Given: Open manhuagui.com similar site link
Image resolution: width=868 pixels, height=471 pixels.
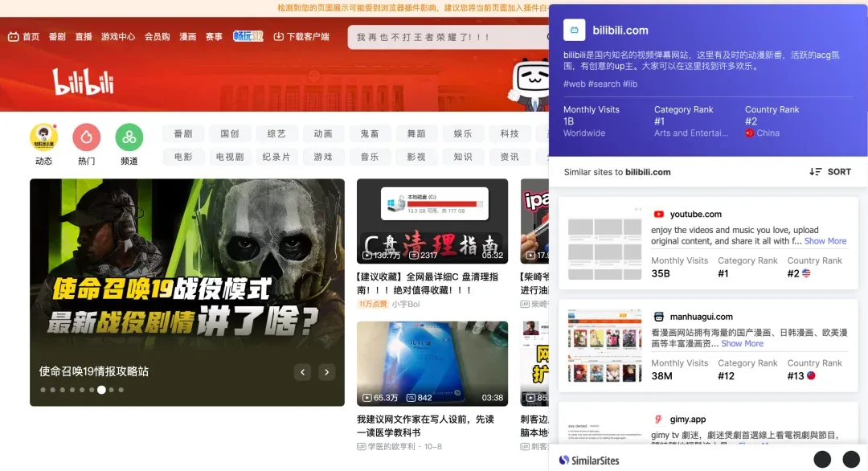Looking at the screenshot, I should [x=701, y=317].
